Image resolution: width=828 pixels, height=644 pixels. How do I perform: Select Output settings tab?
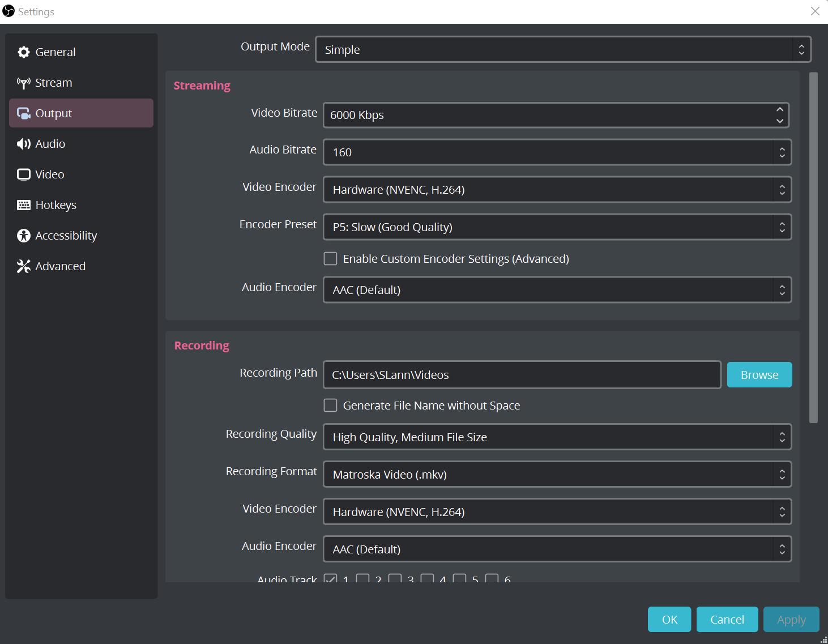(81, 113)
